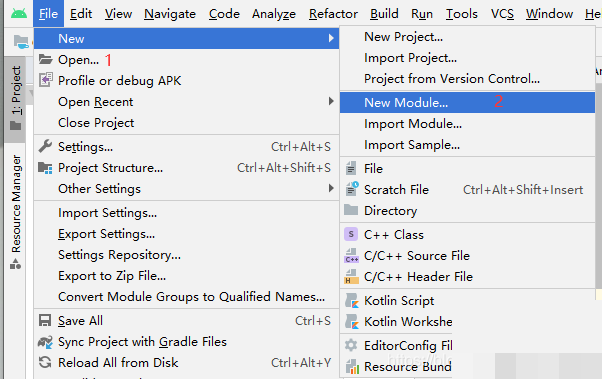Click the C/C++ Source File icon
The image size is (602, 379).
(x=351, y=255)
